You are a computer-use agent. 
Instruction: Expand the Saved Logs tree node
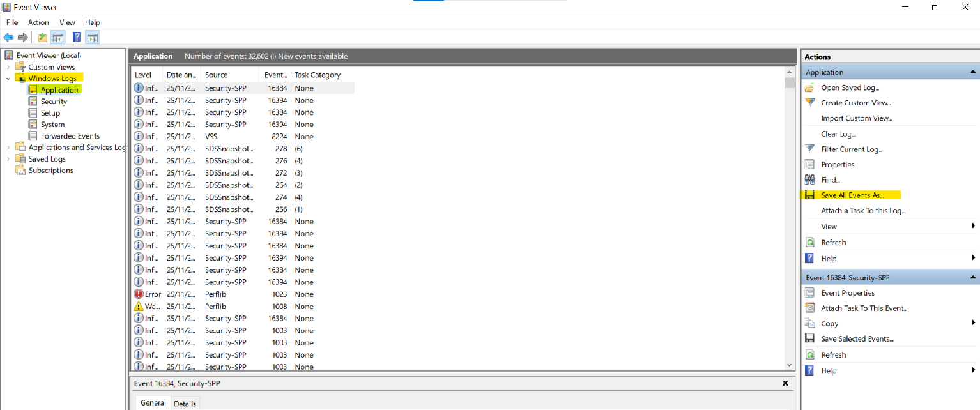(8, 159)
